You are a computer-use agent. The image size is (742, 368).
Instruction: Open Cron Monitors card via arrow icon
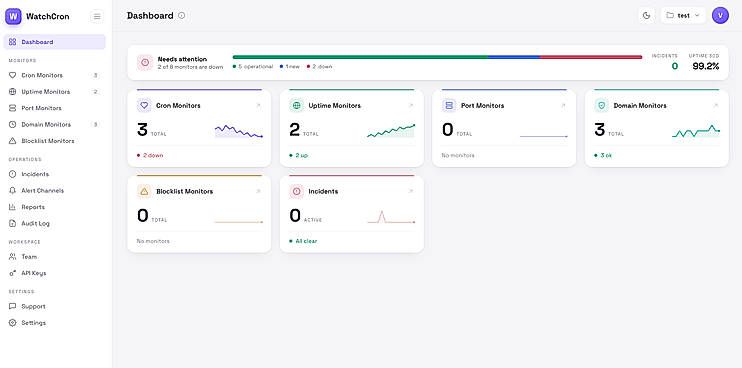(x=258, y=105)
